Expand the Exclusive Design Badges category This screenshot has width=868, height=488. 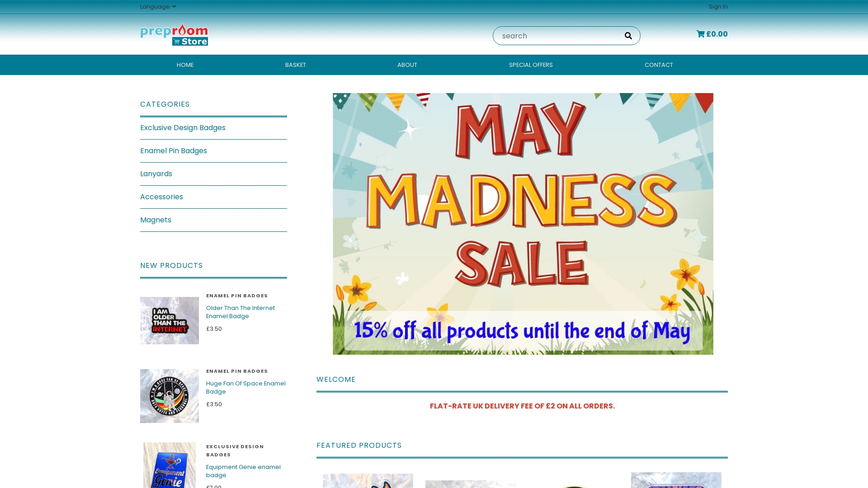point(183,127)
